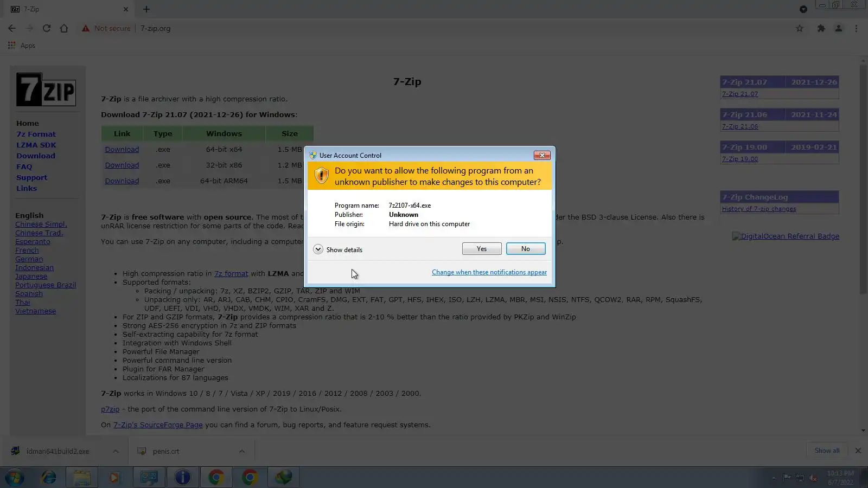This screenshot has width=868, height=488.
Task: Switch language to French
Action: click(x=27, y=251)
